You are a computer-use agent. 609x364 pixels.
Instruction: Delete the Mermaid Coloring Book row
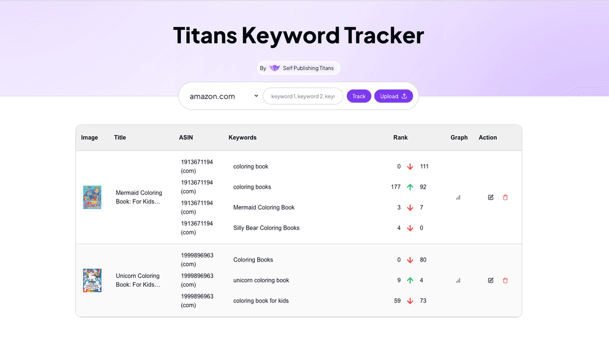pyautogui.click(x=505, y=197)
